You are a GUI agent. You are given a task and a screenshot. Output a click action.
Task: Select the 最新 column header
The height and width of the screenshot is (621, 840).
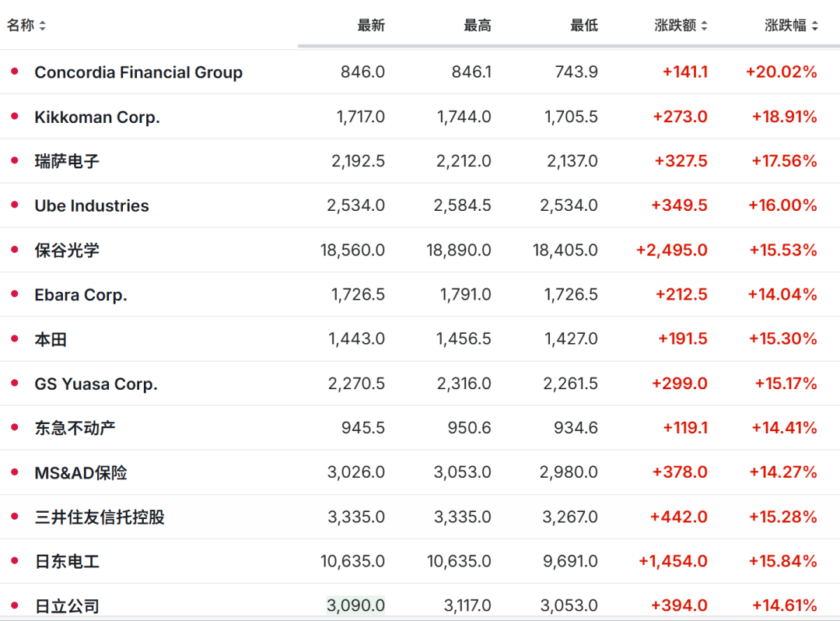click(x=371, y=26)
